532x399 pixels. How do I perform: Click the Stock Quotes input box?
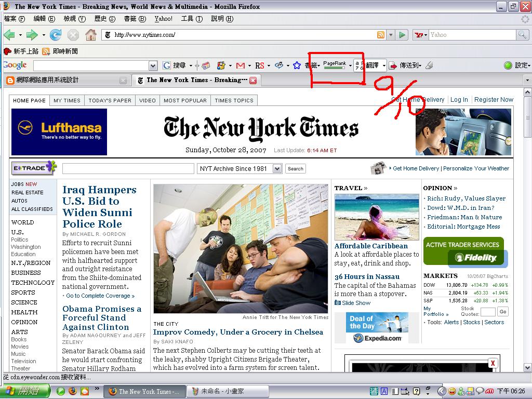click(488, 312)
